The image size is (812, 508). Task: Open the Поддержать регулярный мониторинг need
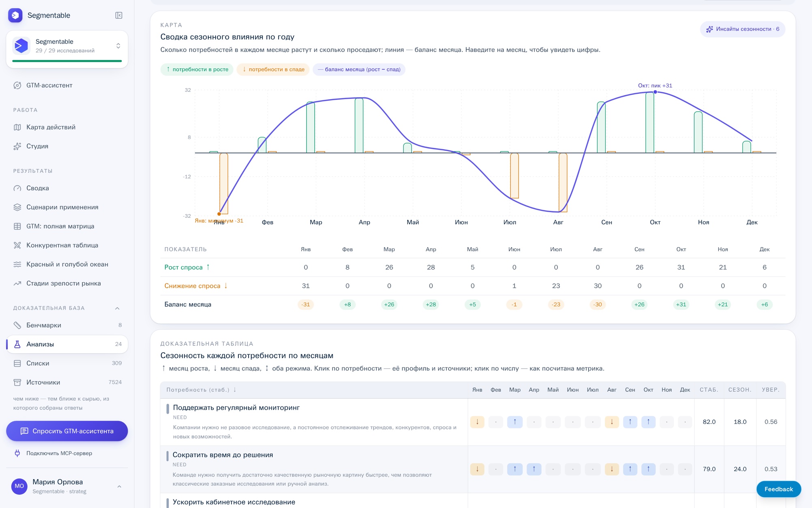(x=236, y=408)
